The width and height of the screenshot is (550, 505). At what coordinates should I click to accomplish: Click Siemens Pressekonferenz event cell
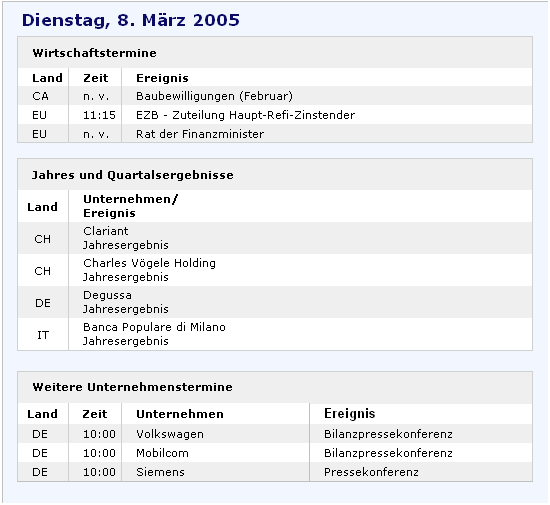point(371,472)
